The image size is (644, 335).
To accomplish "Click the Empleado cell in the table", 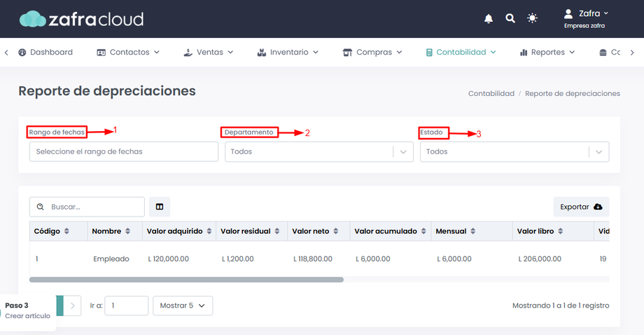I will pyautogui.click(x=111, y=259).
